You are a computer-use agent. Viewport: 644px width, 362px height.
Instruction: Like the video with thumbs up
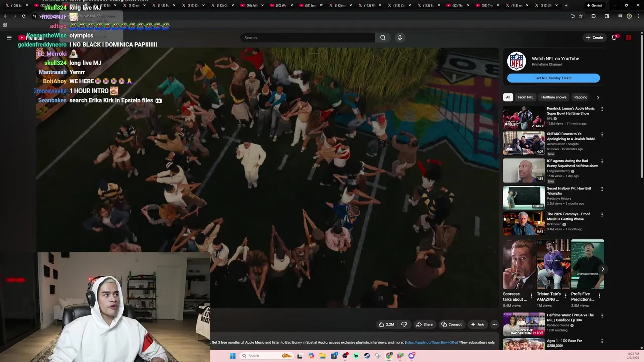coord(386,324)
